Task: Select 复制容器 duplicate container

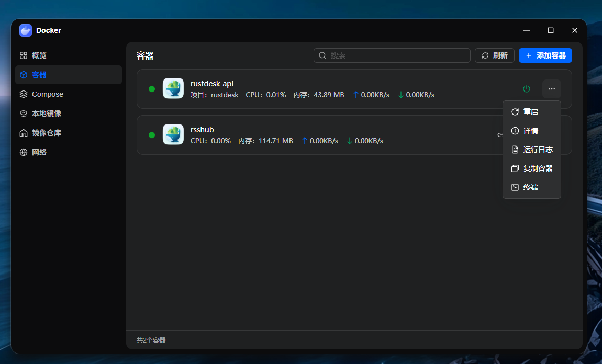Action: coord(532,168)
